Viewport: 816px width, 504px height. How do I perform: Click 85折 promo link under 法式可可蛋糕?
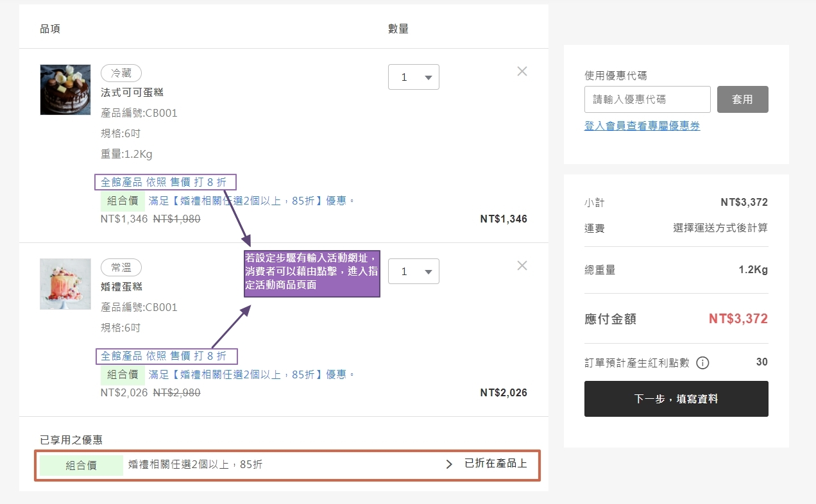251,201
